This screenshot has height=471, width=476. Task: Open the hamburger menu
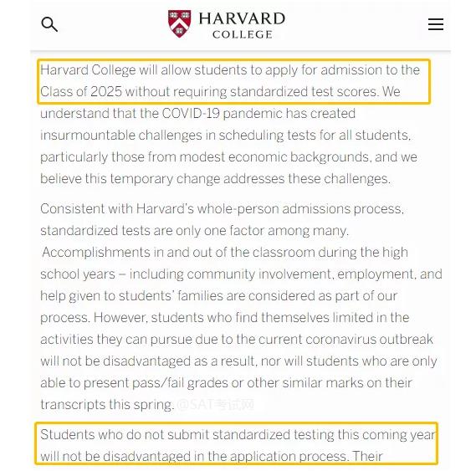tap(436, 24)
